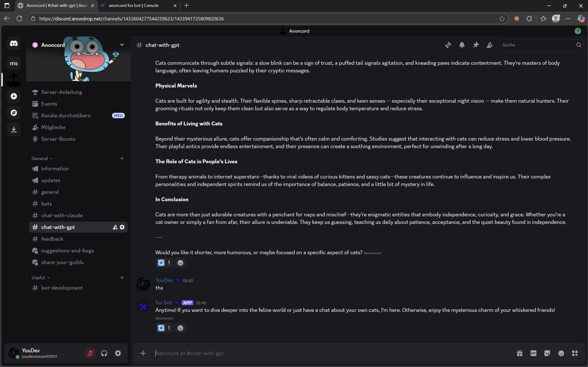The height and width of the screenshot is (367, 588).
Task: Toggle deafen with the headphones icon
Action: tap(104, 353)
